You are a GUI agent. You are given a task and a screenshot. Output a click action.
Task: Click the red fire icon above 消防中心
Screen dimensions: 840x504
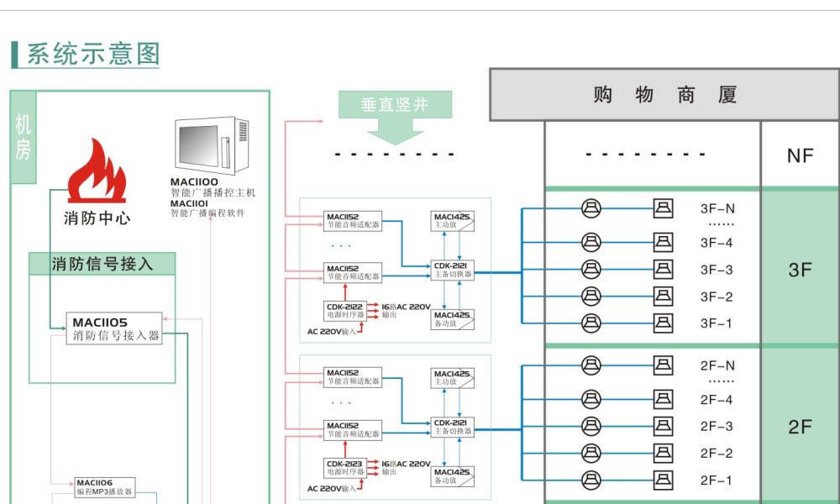[x=97, y=172]
